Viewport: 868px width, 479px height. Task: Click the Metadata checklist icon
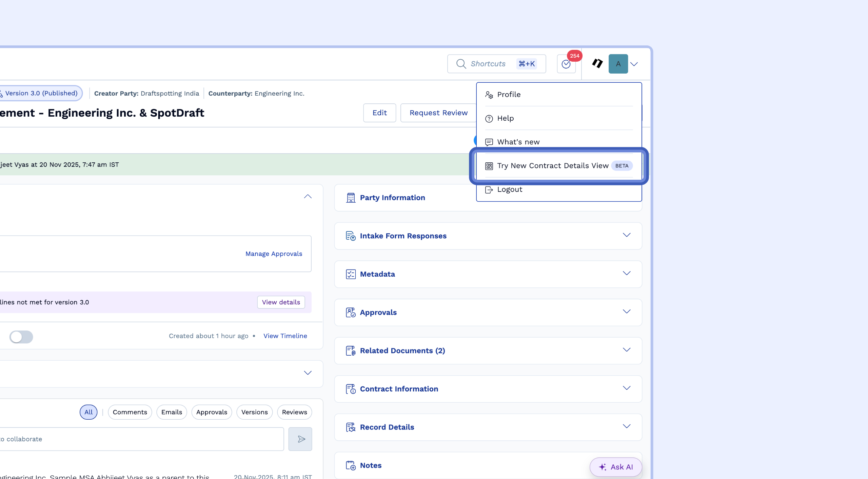click(x=351, y=274)
